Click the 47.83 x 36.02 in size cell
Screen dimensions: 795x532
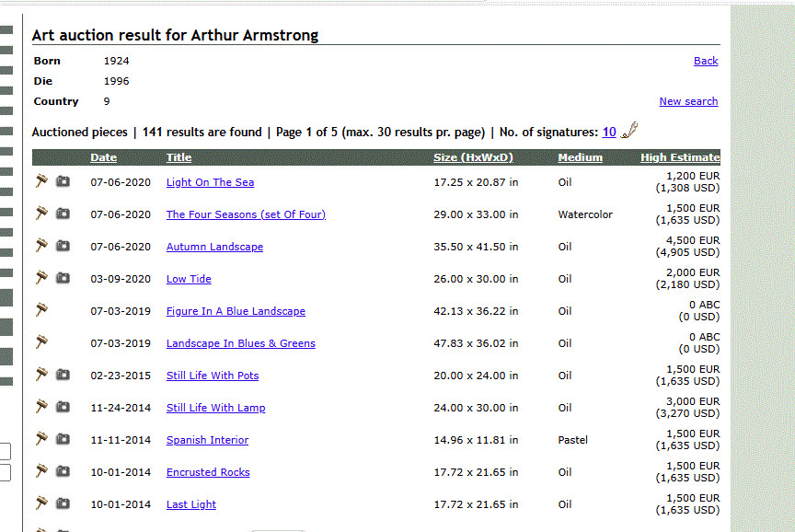pos(476,343)
